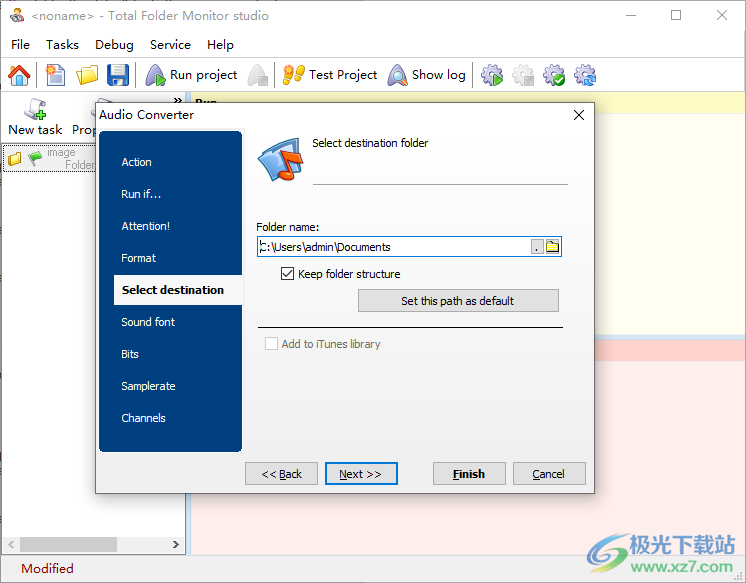This screenshot has width=746, height=583.
Task: Open the Attention! wizard step
Action: 146,226
